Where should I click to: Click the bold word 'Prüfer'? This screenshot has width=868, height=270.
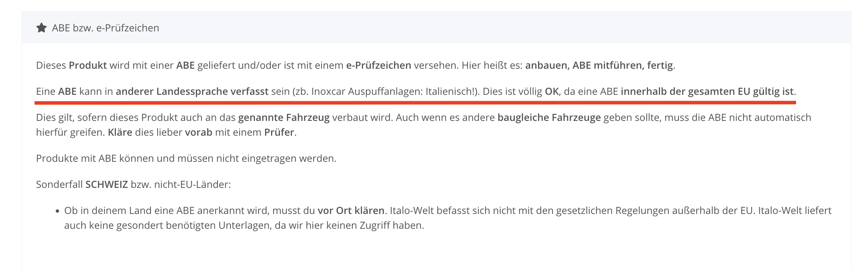279,132
